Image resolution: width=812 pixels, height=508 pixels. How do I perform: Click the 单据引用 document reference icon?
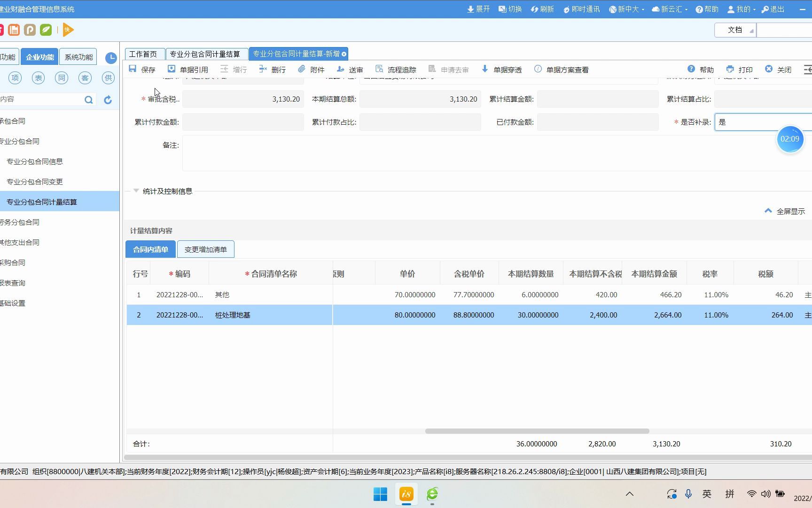pos(172,69)
